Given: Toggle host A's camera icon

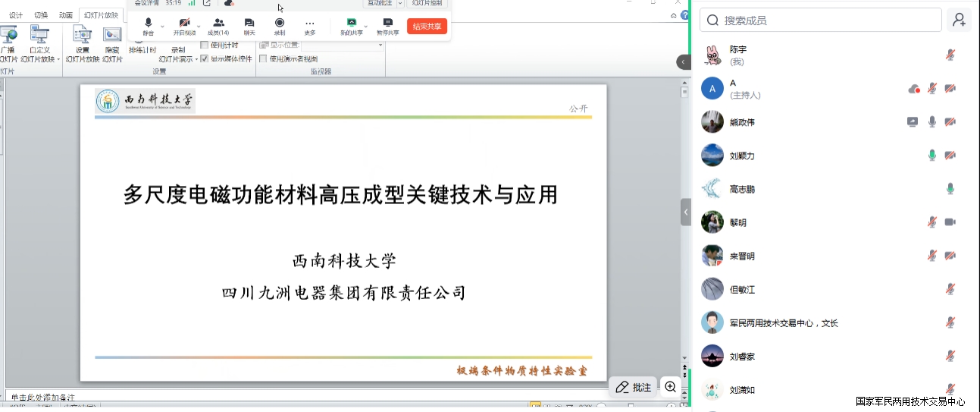Looking at the screenshot, I should (x=950, y=89).
